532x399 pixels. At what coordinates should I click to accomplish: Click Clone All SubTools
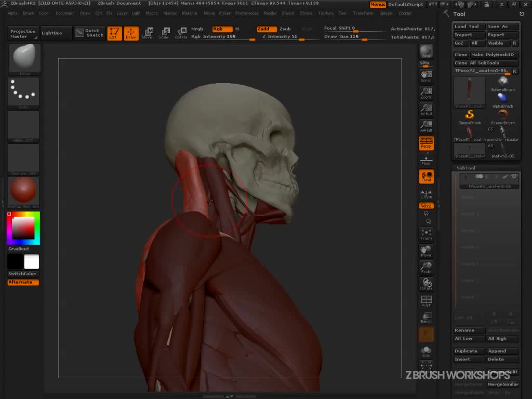[x=486, y=63]
